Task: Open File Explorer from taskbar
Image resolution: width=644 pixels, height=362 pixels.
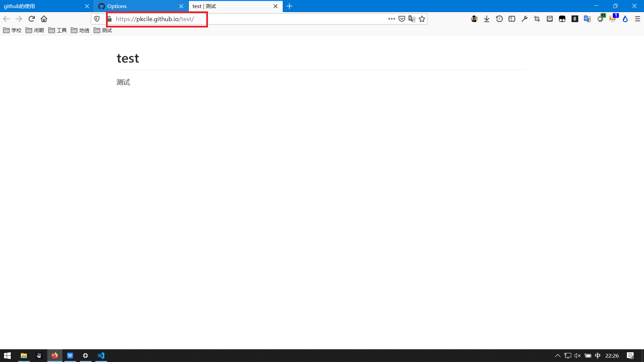Action: click(x=24, y=355)
